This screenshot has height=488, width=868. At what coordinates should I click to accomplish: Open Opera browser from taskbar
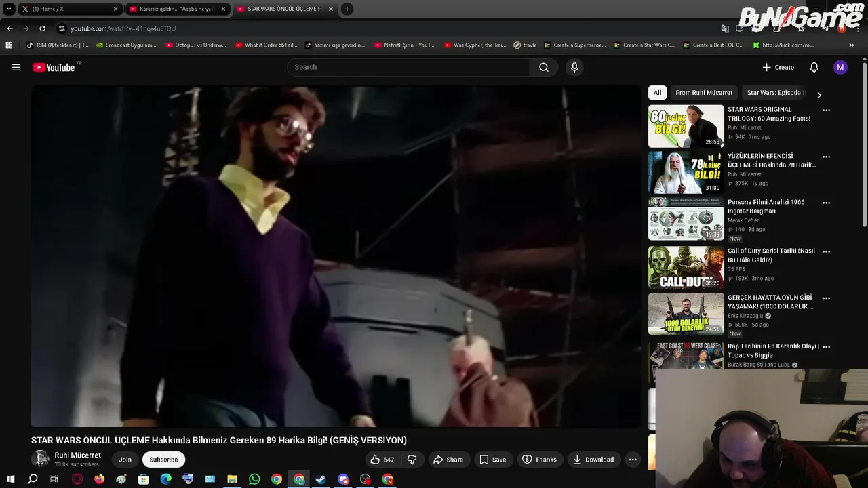click(x=77, y=479)
